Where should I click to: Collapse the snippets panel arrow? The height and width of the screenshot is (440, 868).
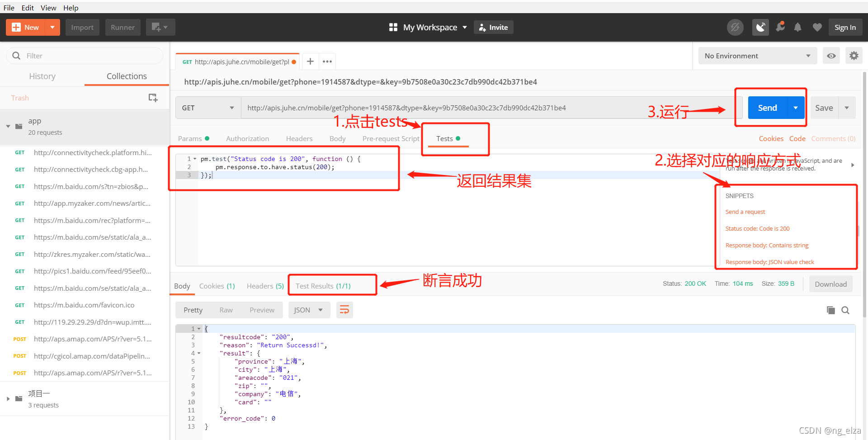pyautogui.click(x=853, y=165)
